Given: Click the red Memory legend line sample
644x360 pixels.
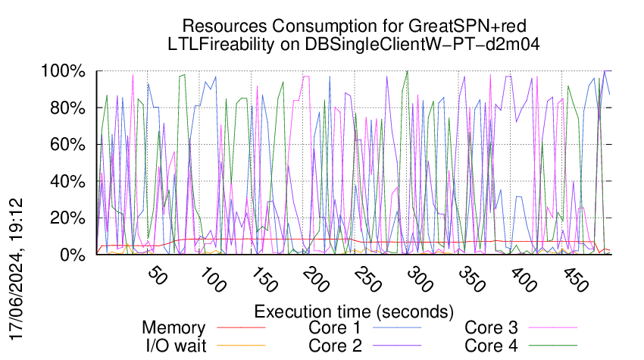Looking at the screenshot, I should [x=241, y=327].
